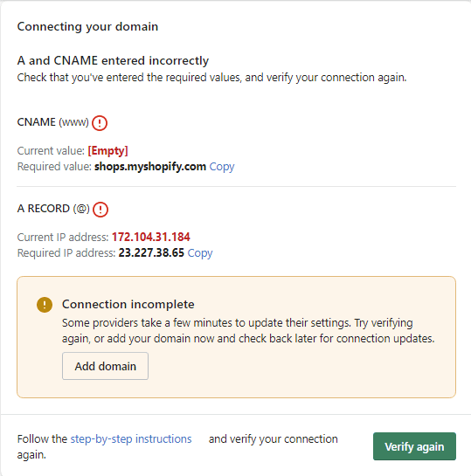Click the required value shops.myshopify.com text
The width and height of the screenshot is (471, 476).
point(150,167)
